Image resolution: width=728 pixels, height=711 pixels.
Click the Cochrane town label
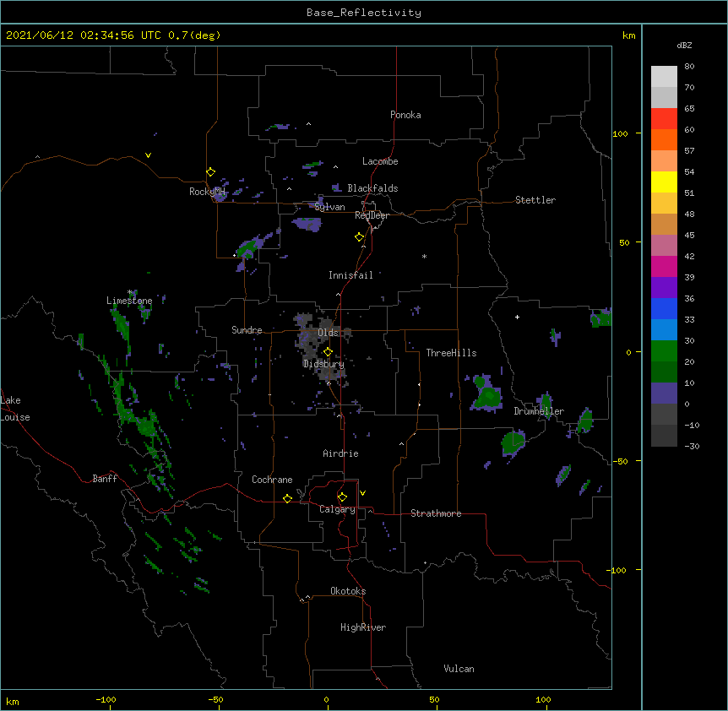[x=272, y=480]
